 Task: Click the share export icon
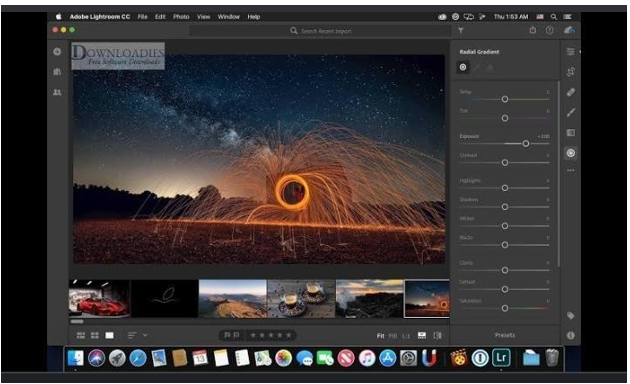(533, 30)
